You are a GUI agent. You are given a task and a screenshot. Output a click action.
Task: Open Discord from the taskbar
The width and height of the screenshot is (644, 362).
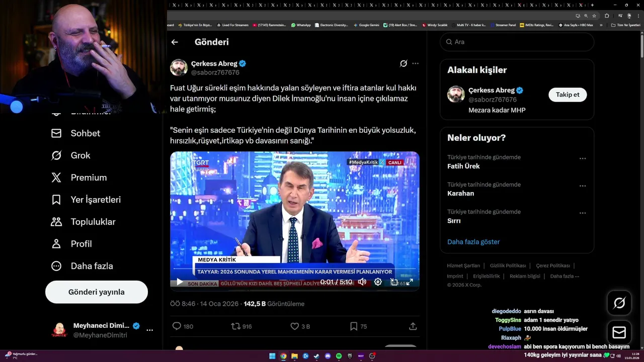point(328,356)
